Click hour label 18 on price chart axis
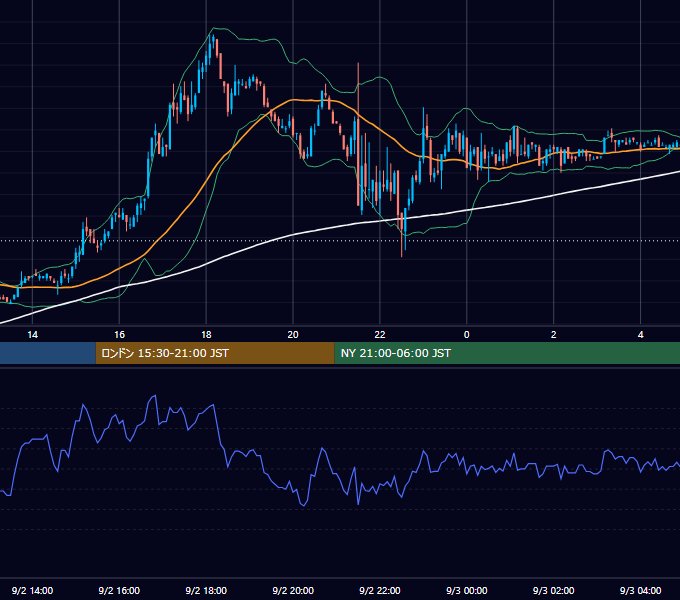This screenshot has height=600, width=680. [x=206, y=335]
